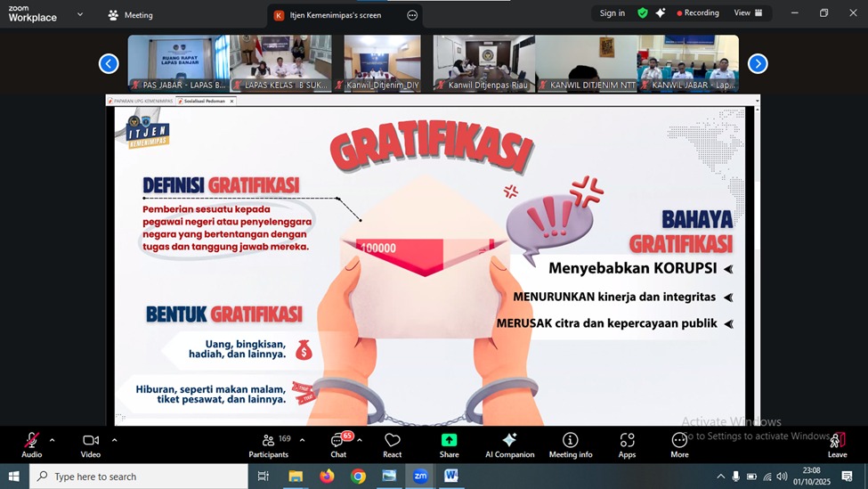Click the Sign in button
Screen dimensions: 868x489
[612, 13]
